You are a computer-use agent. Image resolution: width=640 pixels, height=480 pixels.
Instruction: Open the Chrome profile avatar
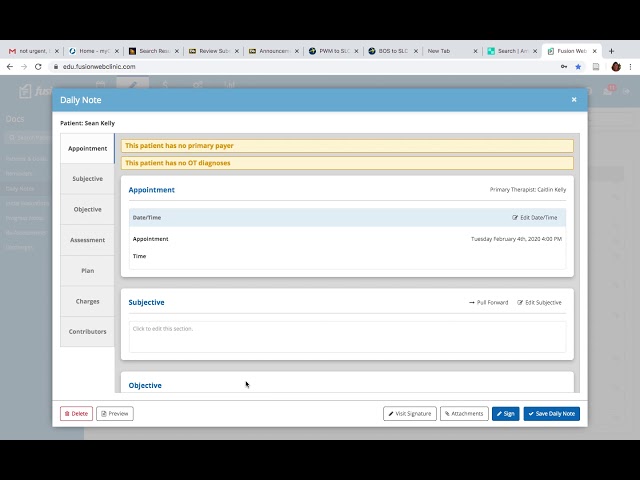[616, 67]
